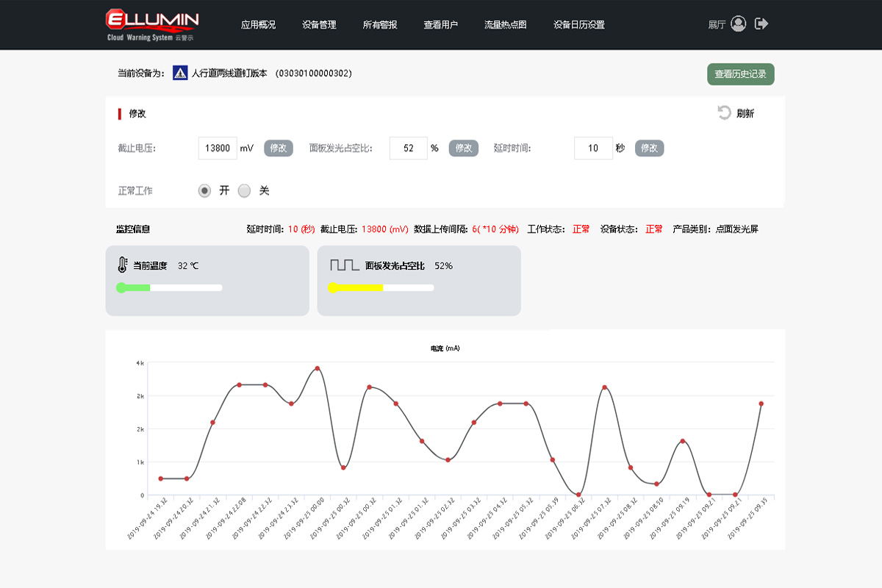This screenshot has width=882, height=588.
Task: Select the 关 (off) radio button
Action: [245, 190]
